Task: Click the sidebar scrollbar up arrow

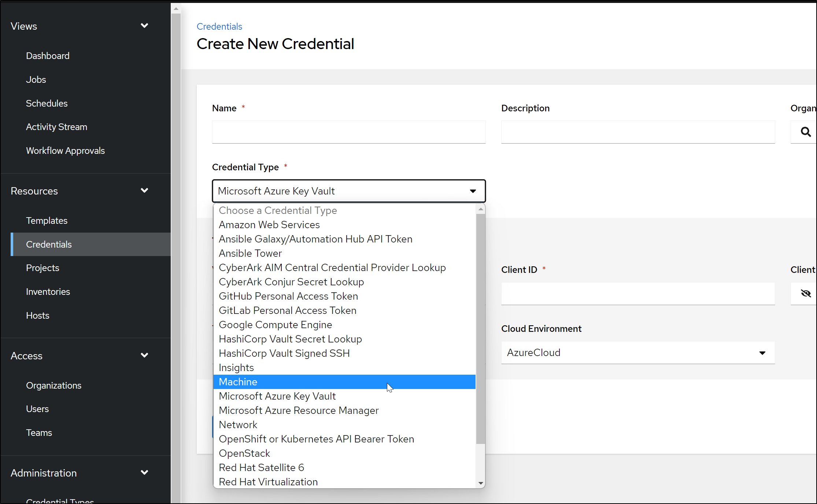Action: pos(176,8)
